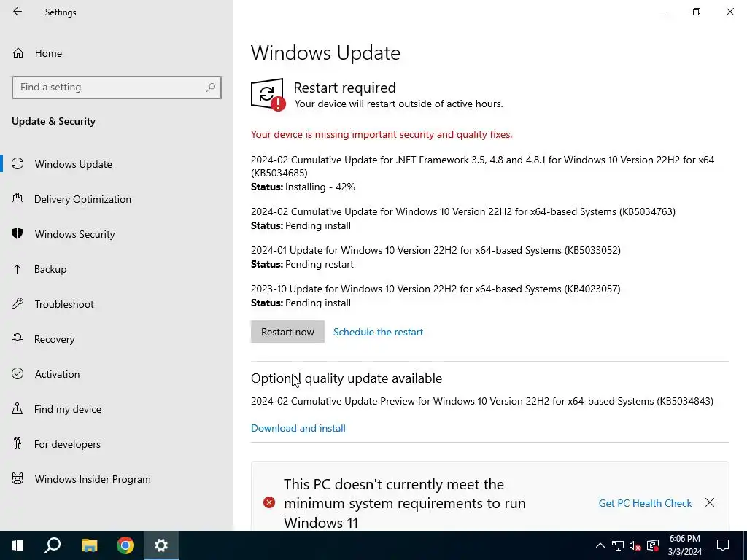The width and height of the screenshot is (747, 560).
Task: Click Restart now button
Action: point(287,332)
